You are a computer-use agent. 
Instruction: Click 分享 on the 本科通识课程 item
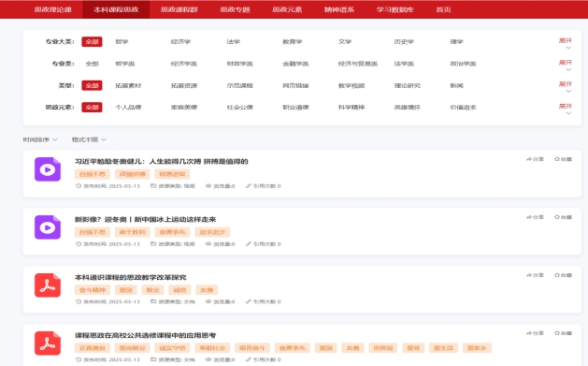535,275
